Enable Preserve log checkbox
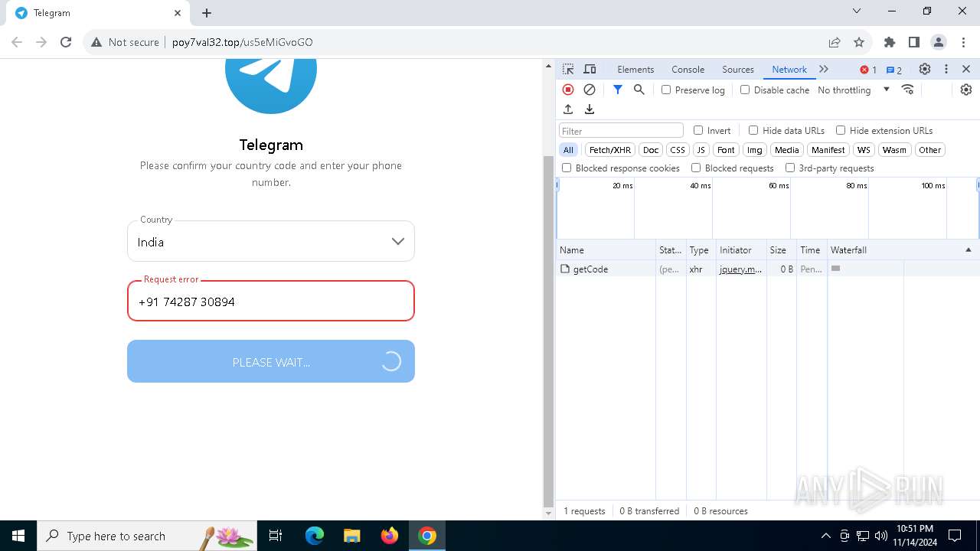Viewport: 980px width, 551px height. coord(666,90)
